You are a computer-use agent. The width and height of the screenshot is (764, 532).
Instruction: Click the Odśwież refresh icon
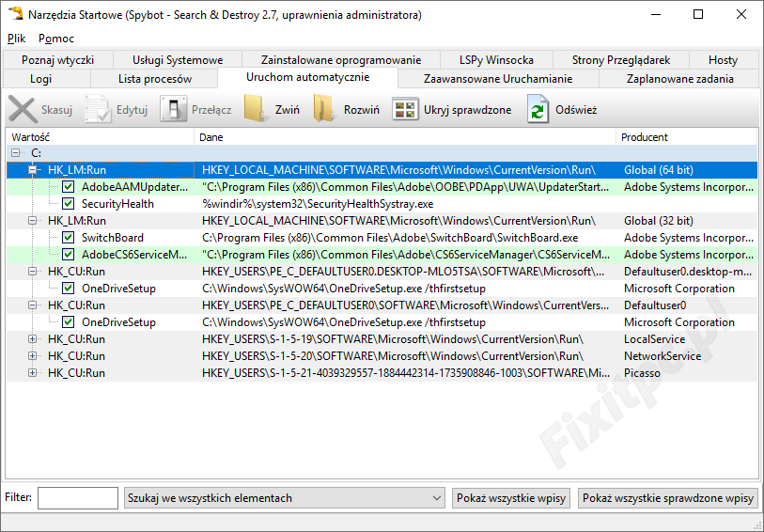click(x=538, y=110)
